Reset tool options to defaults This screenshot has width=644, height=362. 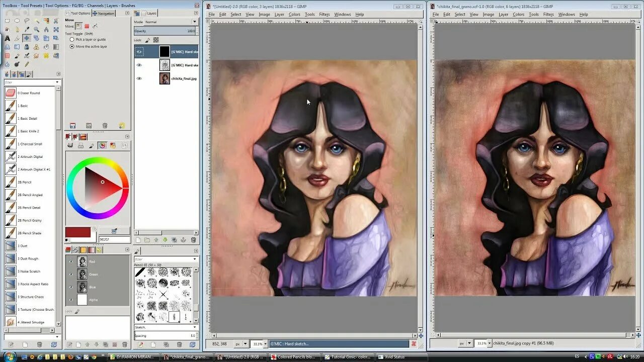point(122,126)
